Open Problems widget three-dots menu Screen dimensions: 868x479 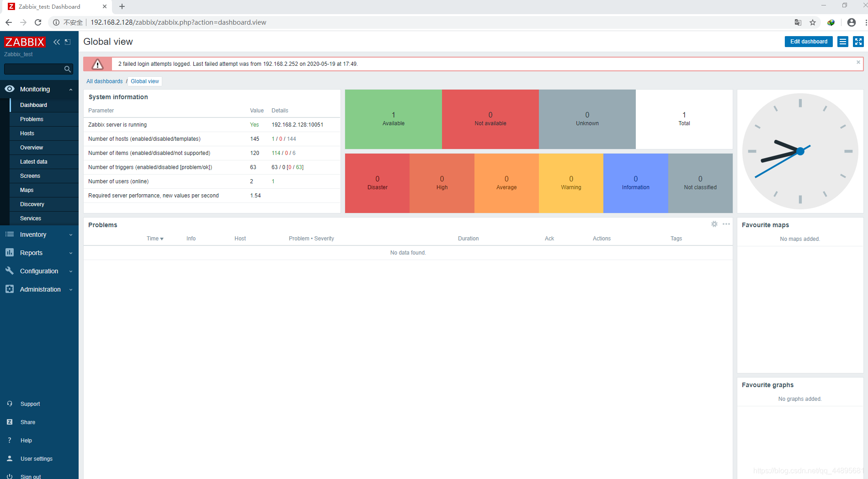click(726, 224)
